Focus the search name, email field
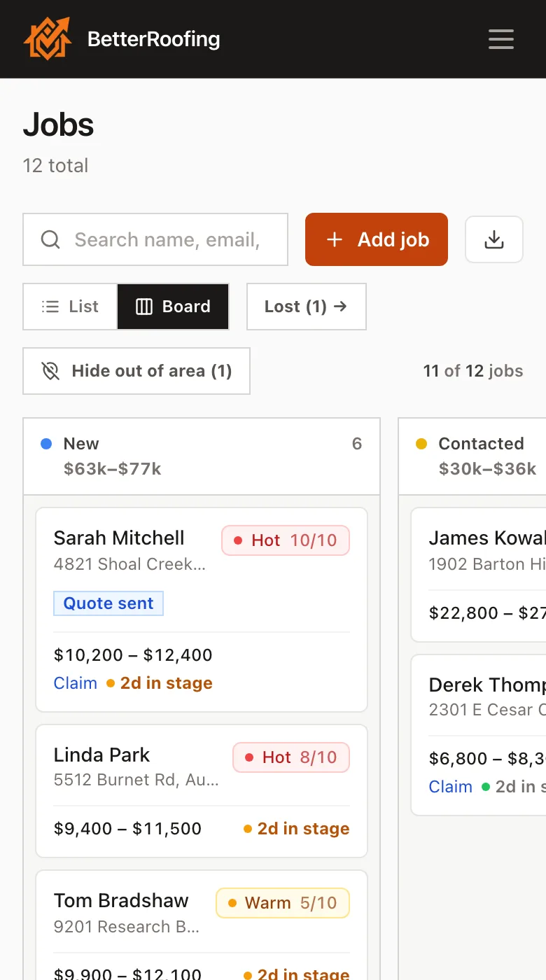 click(155, 239)
